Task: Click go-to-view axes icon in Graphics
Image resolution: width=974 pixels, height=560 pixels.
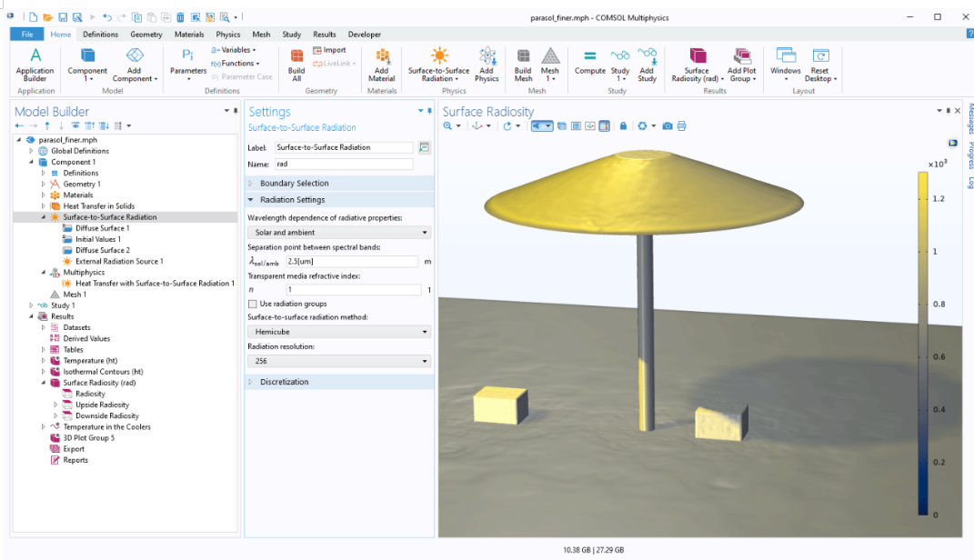Action: [477, 126]
